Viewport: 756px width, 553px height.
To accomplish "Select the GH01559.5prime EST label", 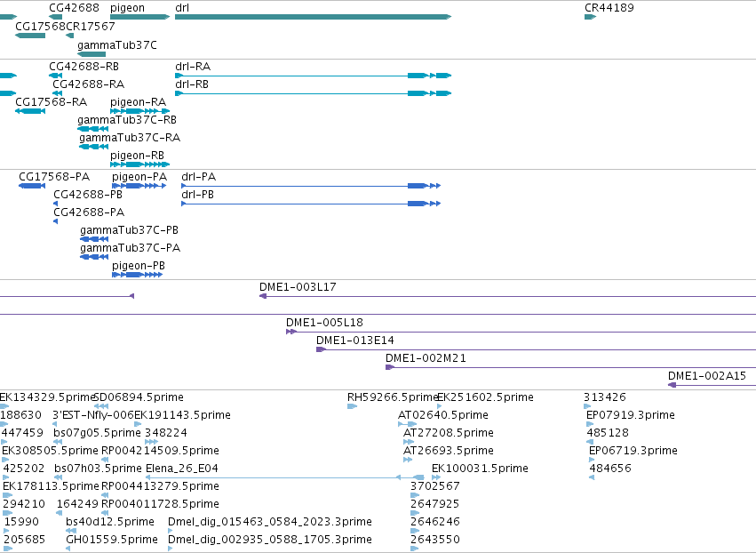I will 112,541.
